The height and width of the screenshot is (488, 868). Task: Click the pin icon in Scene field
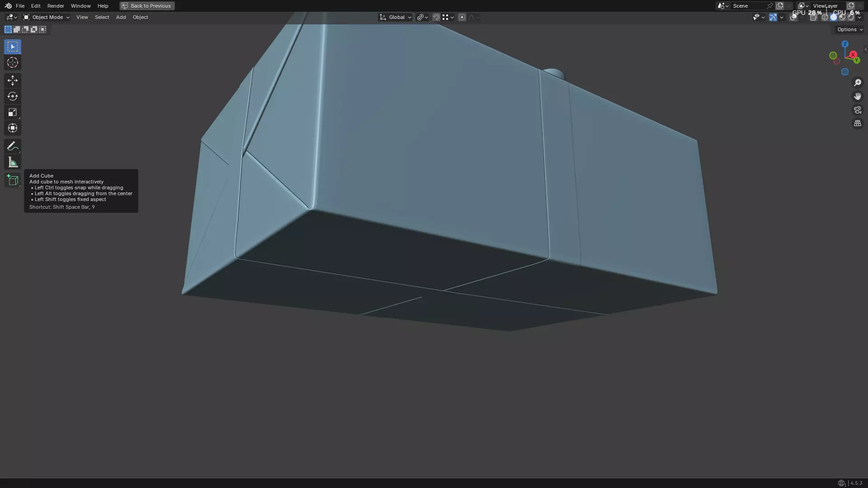(x=770, y=6)
